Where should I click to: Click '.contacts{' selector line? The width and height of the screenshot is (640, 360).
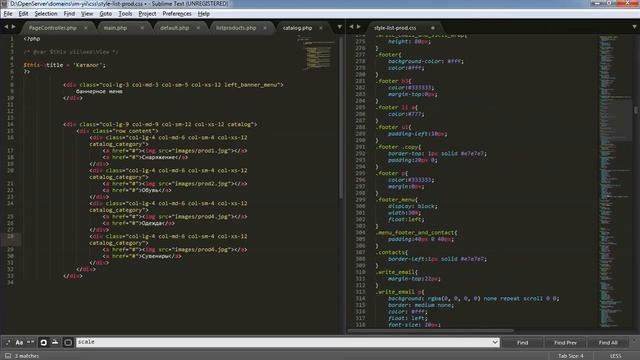point(391,252)
